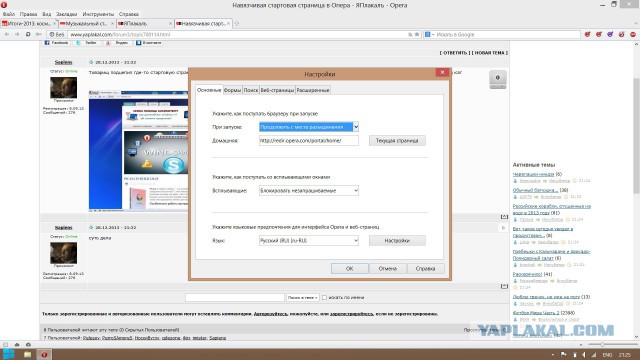Screen dimensions: 640x360
Task: Toggle the search-by-name checkbox below posts
Action: click(x=324, y=298)
